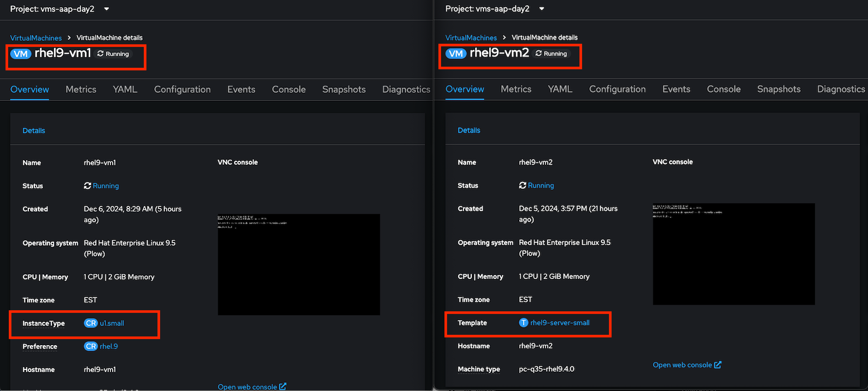Open Console tab in rhel9-vm1 panel

click(x=289, y=89)
